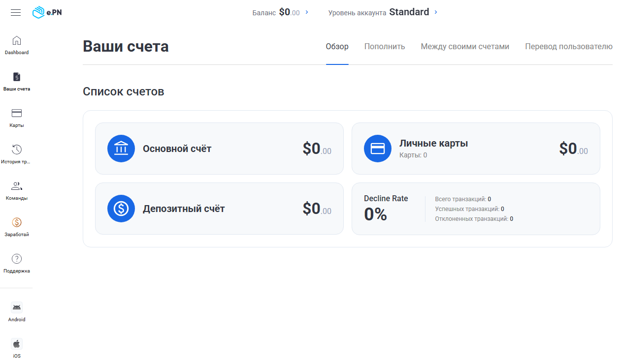
Task: Expand the Баланс chevron arrow
Action: [x=307, y=12]
